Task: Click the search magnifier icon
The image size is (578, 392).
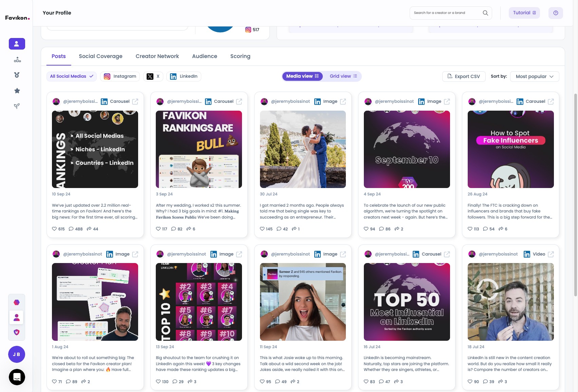Action: tap(485, 13)
